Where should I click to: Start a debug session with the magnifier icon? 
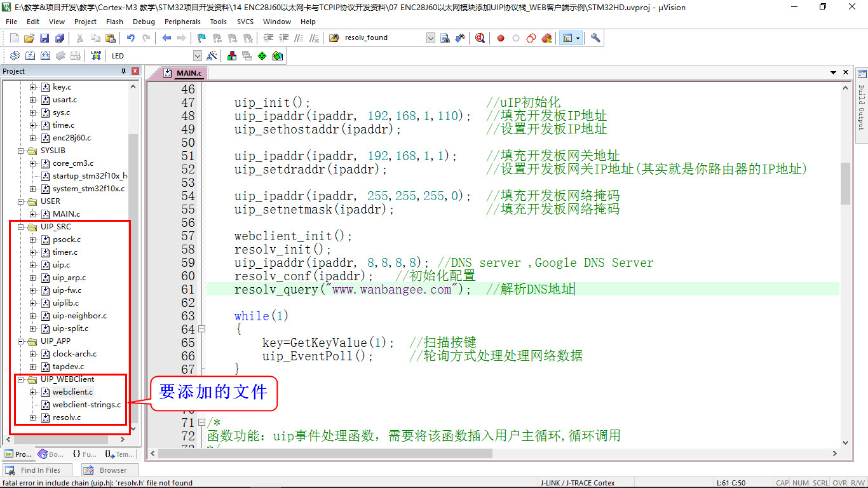[x=480, y=38]
